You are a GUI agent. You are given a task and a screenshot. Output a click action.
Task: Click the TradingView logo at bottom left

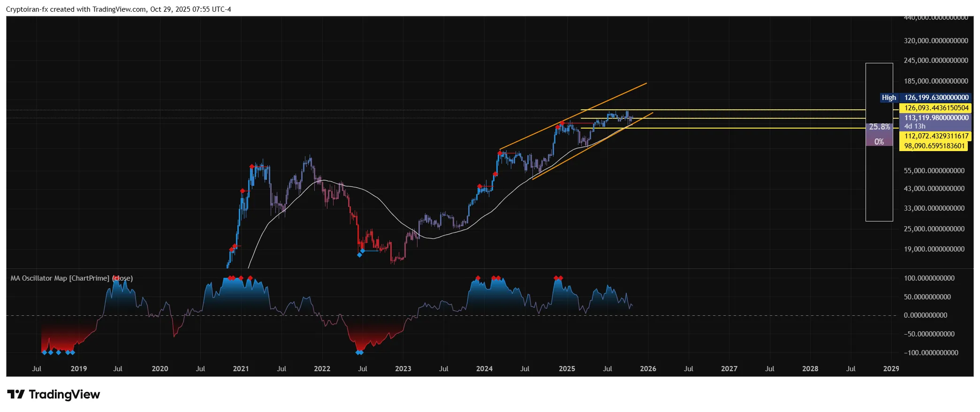tap(53, 394)
